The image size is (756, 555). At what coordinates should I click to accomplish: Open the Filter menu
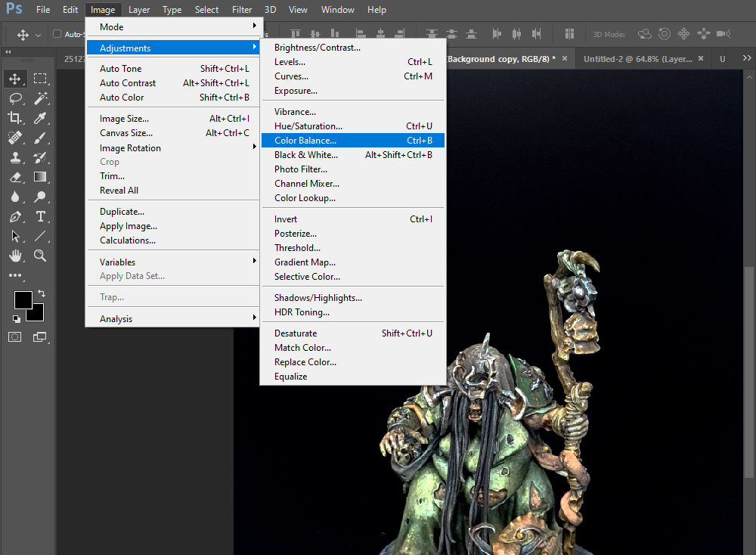pos(242,10)
